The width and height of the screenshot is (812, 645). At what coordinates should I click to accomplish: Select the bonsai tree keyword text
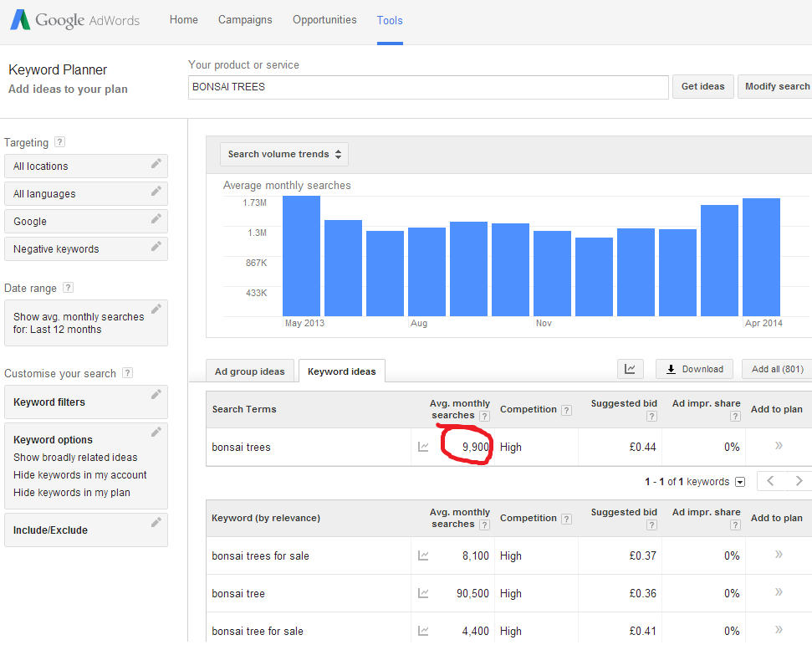pos(238,594)
